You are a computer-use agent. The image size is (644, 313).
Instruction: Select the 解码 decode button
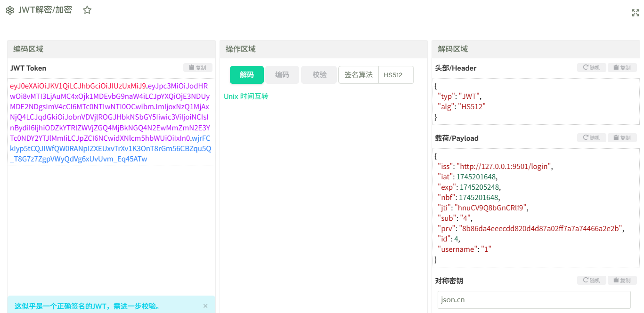click(x=247, y=75)
